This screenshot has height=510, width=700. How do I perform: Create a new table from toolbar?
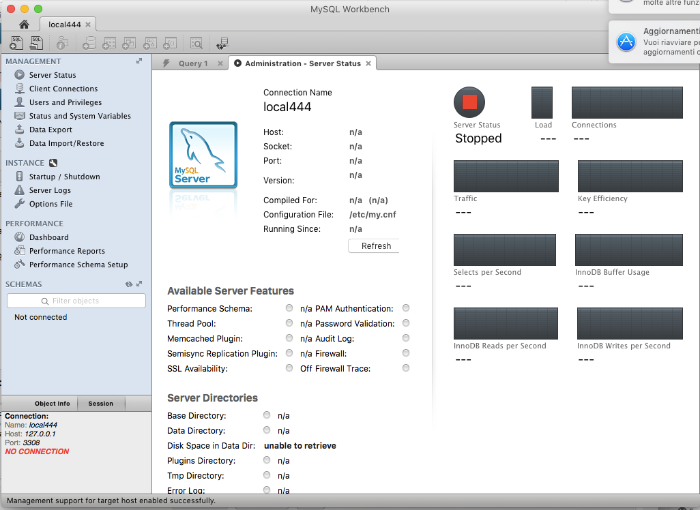109,43
